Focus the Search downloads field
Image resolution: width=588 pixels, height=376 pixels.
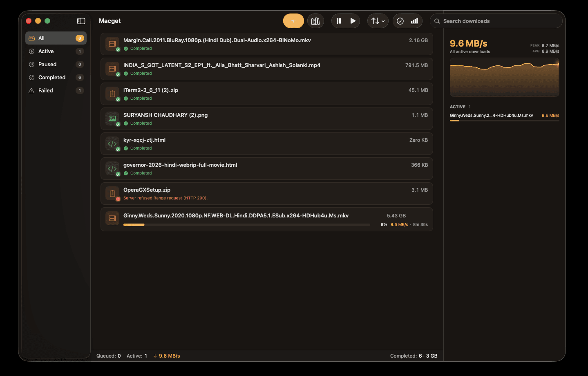pos(496,21)
